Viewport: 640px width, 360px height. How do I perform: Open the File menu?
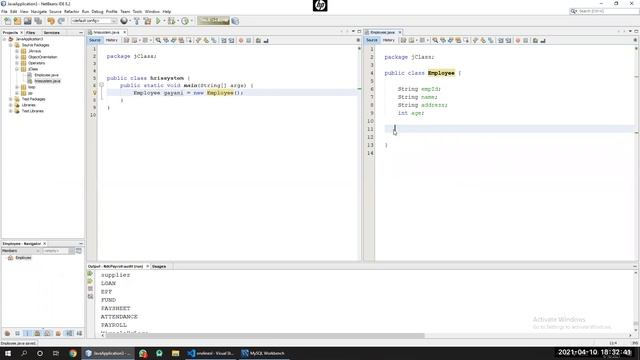pyautogui.click(x=4, y=11)
